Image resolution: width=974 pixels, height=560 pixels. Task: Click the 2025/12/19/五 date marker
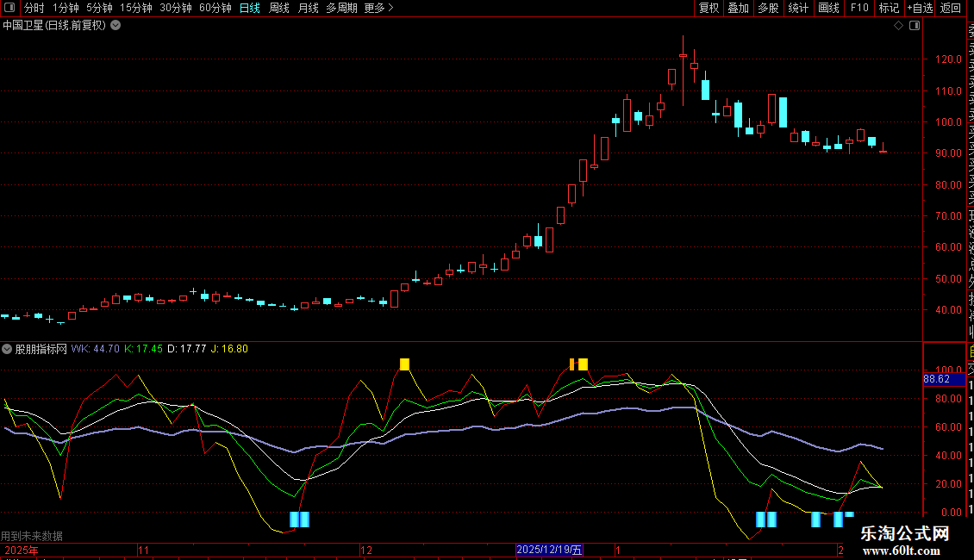[549, 550]
